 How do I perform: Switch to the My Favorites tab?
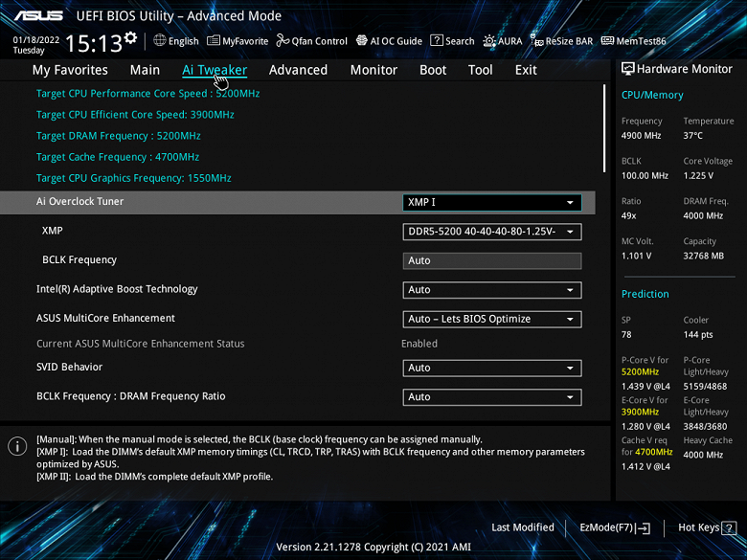pyautogui.click(x=70, y=70)
